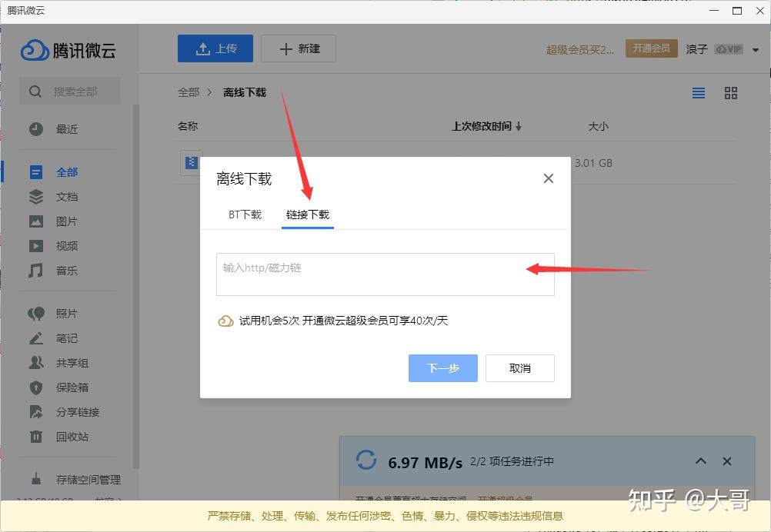Click the 6.97 MB/s transfer speed

click(x=425, y=462)
